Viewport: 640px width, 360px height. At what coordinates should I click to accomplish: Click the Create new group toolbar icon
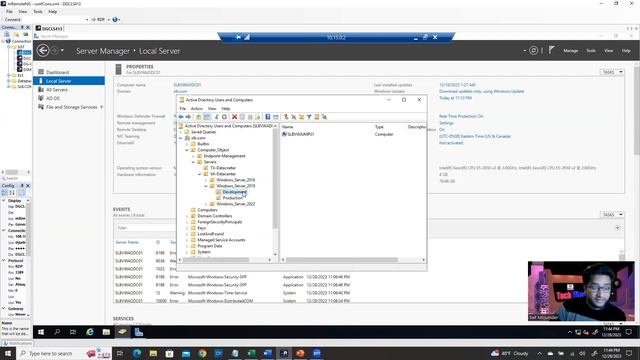pos(293,117)
